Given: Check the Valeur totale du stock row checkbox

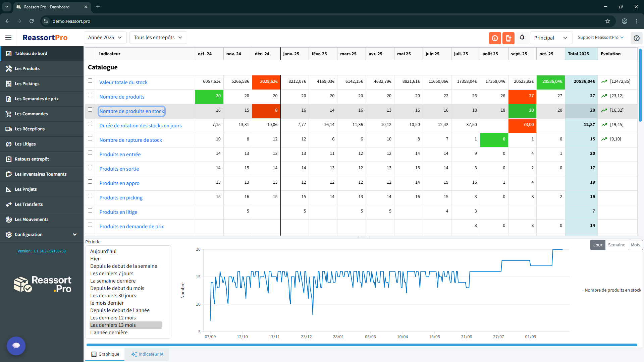Looking at the screenshot, I should point(90,81).
